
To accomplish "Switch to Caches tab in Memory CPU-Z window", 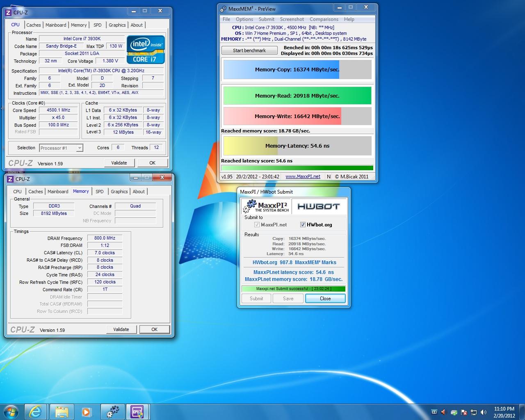I will click(36, 192).
